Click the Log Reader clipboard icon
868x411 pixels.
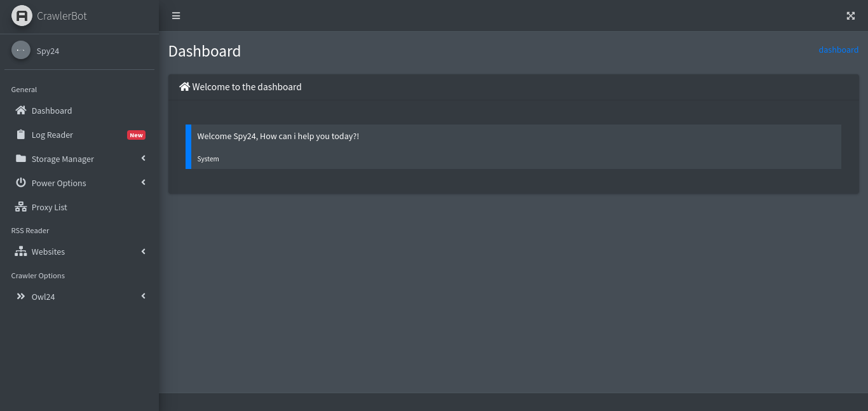21,135
